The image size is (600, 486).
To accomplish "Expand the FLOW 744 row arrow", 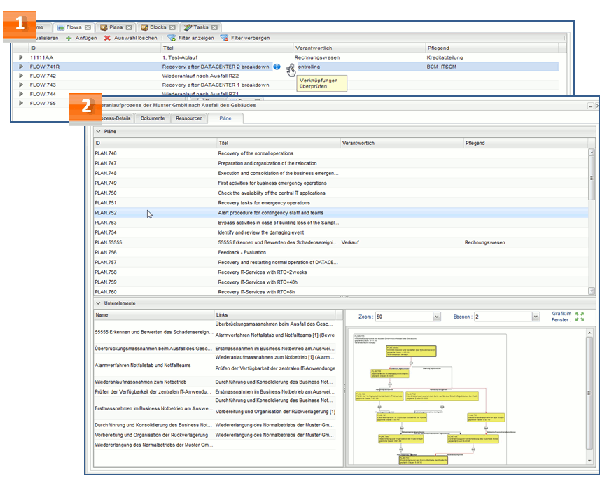I will point(21,94).
